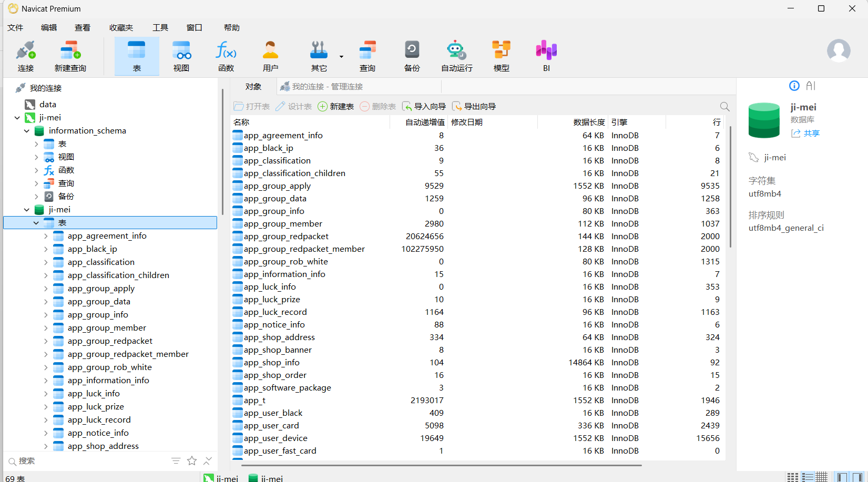The image size is (868, 482).
Task: Switch to 视图 (View) objects in toolbar
Action: tap(181, 56)
